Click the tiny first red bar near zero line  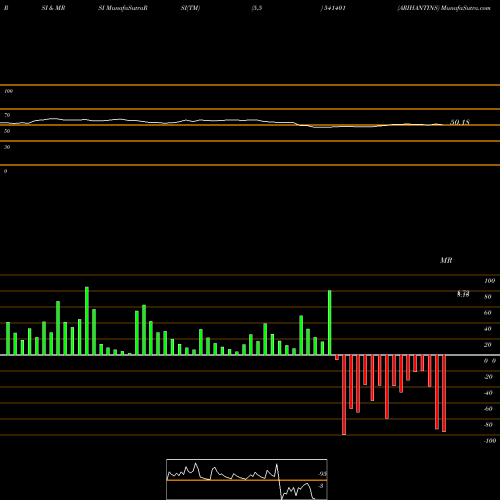click(x=337, y=357)
